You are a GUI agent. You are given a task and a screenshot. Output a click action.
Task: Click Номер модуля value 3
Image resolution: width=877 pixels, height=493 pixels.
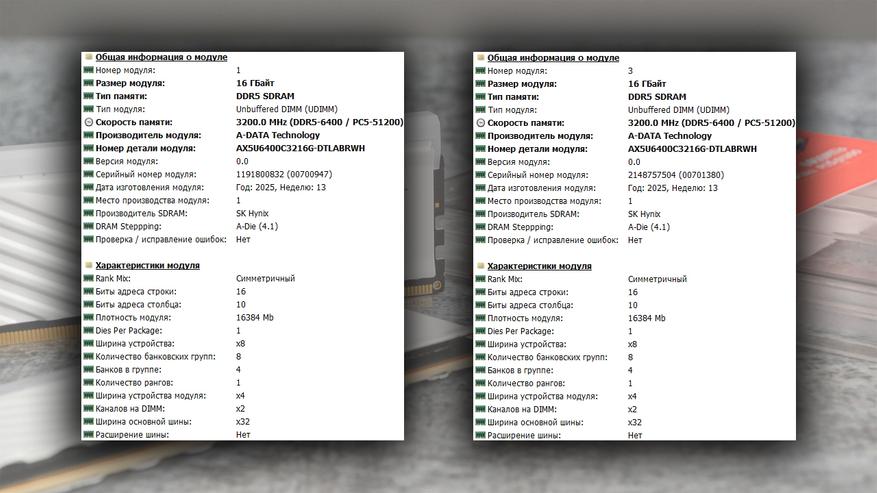630,71
